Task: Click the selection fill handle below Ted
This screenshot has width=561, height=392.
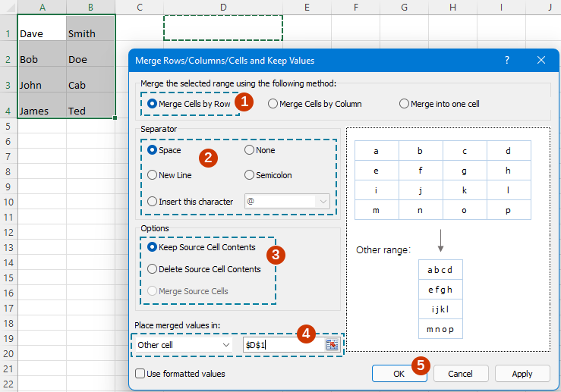Action: pos(115,118)
